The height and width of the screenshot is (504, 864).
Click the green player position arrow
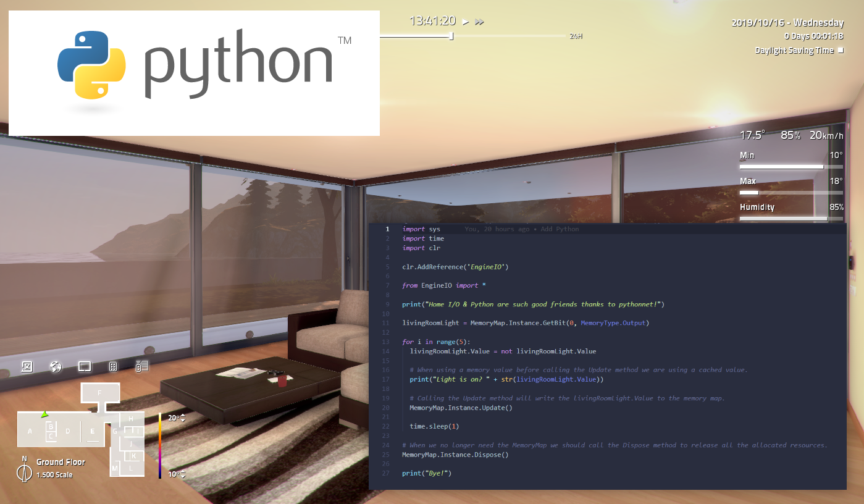44,414
